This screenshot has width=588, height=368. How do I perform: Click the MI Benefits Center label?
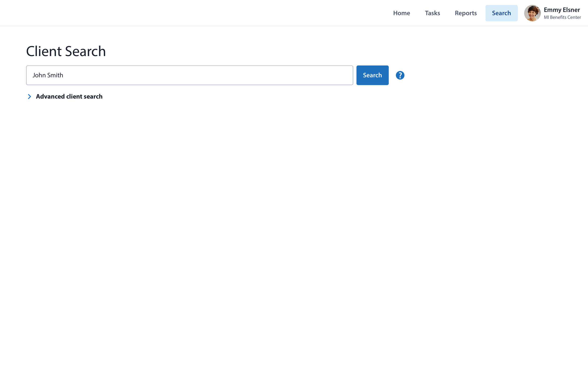pos(562,17)
